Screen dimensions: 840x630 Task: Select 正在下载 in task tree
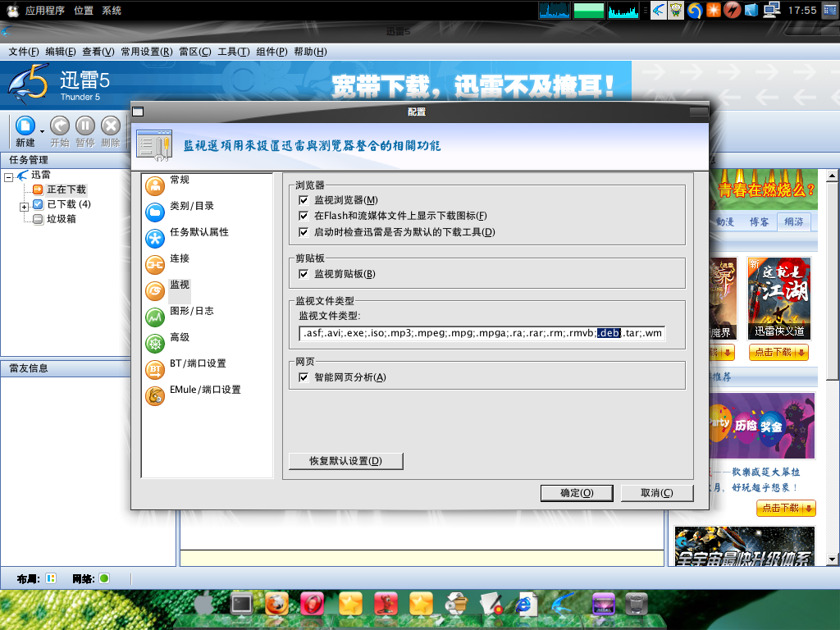66,189
